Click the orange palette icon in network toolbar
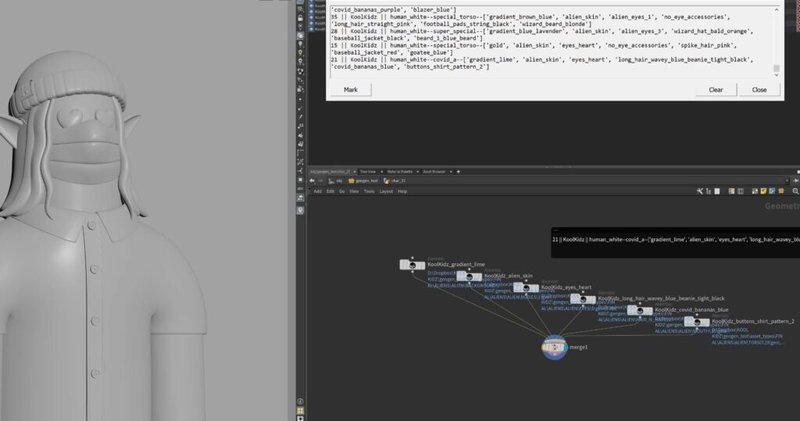800x421 pixels. tap(781, 191)
